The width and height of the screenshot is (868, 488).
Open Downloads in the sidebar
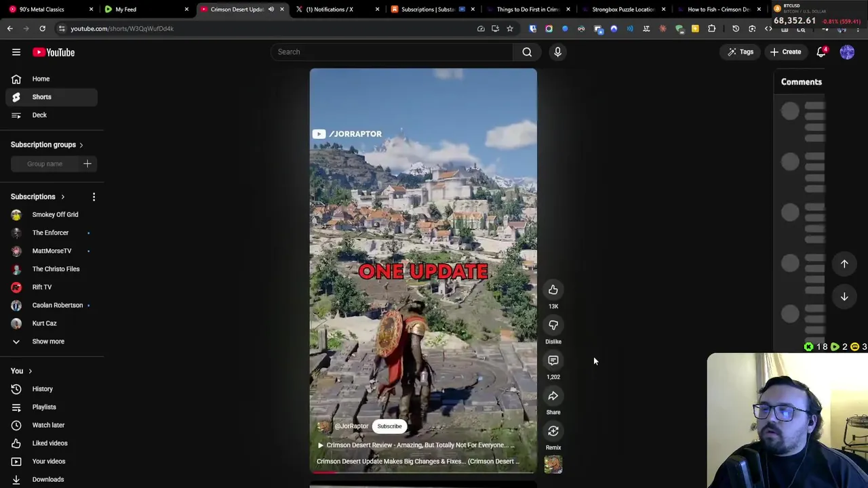(x=52, y=479)
